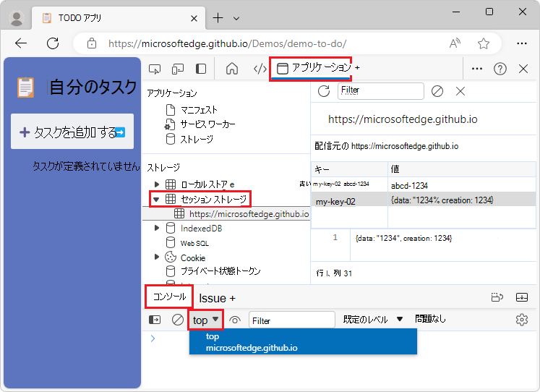Image resolution: width=540 pixels, height=392 pixels.
Task: Toggle the DevTools sidebar dock icon
Action: pyautogui.click(x=201, y=69)
